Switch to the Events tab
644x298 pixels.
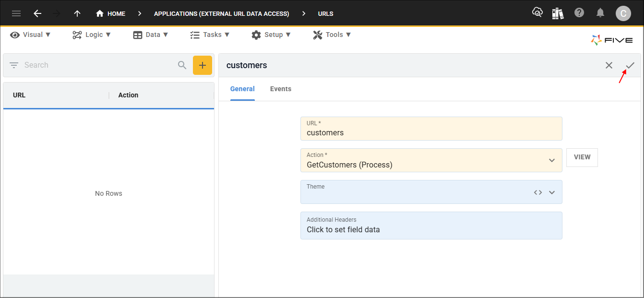pos(281,89)
